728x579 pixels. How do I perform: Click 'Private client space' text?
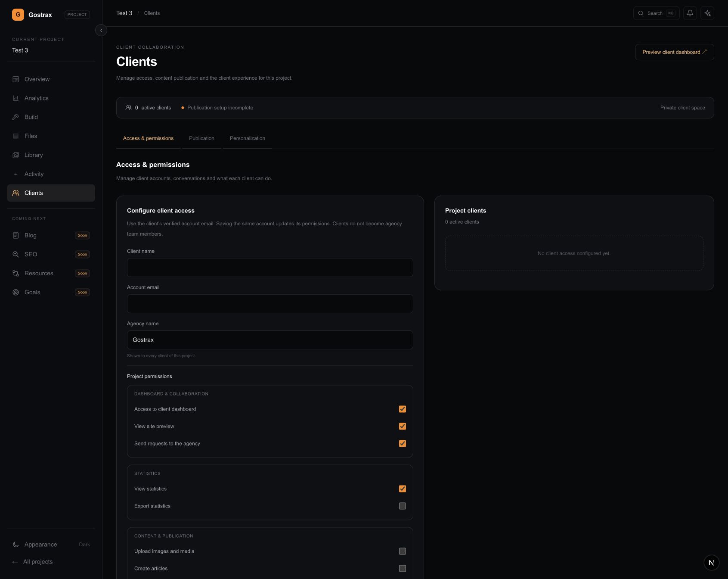683,108
